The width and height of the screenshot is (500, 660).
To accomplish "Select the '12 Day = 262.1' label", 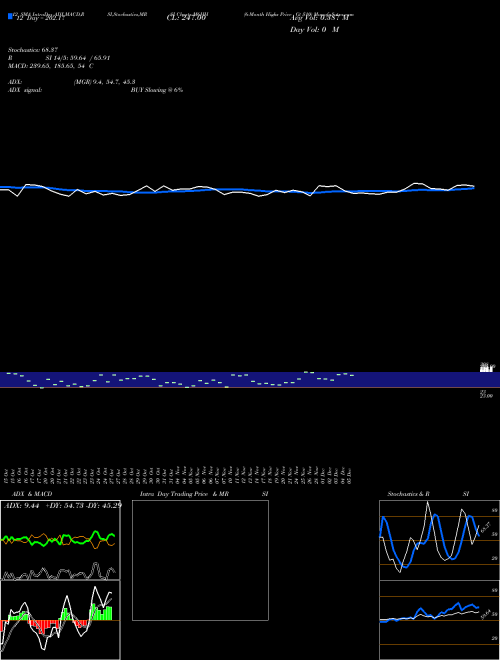I will coord(40,19).
